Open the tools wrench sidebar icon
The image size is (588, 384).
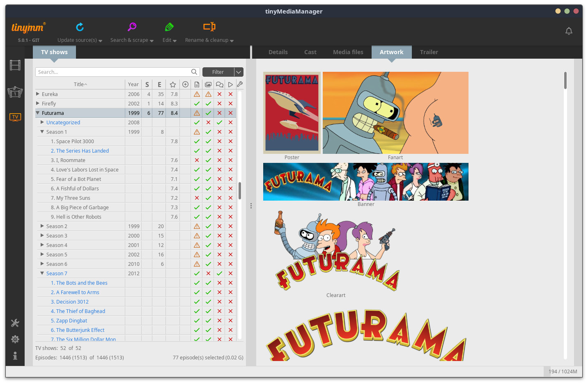(15, 323)
